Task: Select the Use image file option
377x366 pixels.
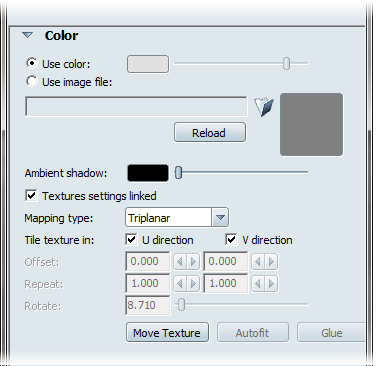Action: point(32,81)
